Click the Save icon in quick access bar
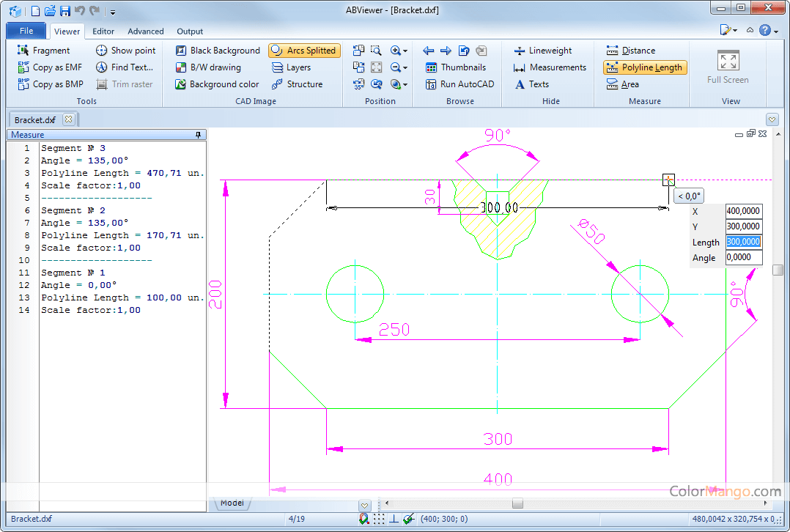 tap(64, 11)
